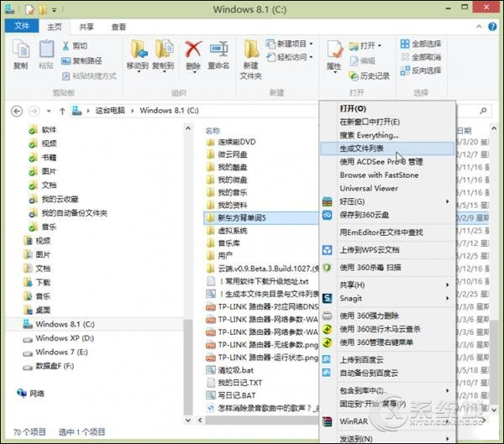Click the Edit (编辑) ribbon item
Viewport: 504px width, 444px height.
(363, 60)
